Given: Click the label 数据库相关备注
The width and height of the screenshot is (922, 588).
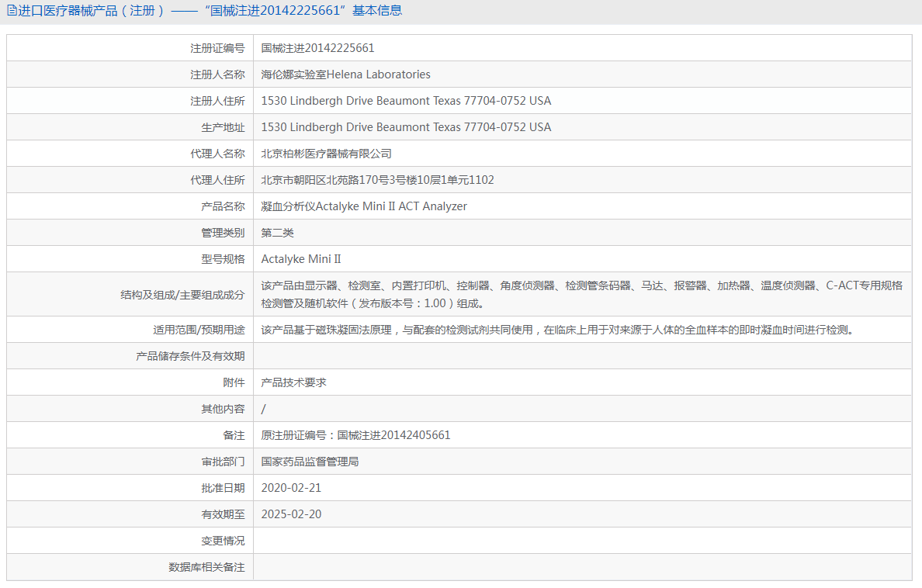Looking at the screenshot, I should click(206, 569).
